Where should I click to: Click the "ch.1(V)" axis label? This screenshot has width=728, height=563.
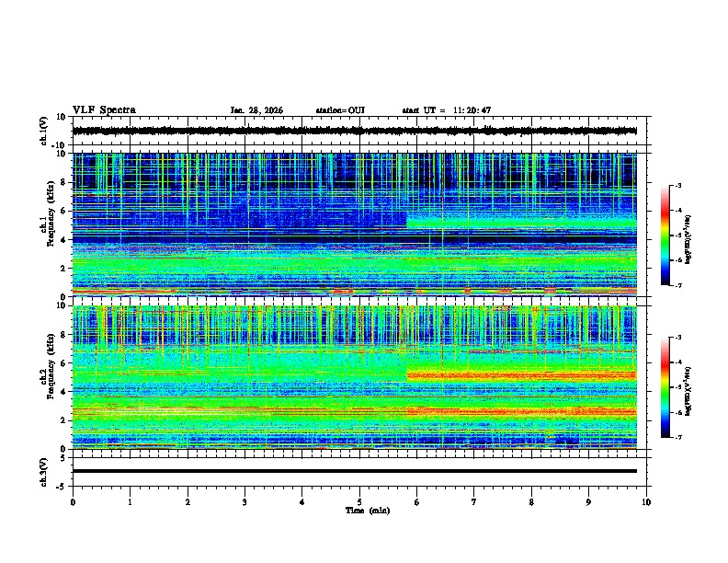[44, 131]
